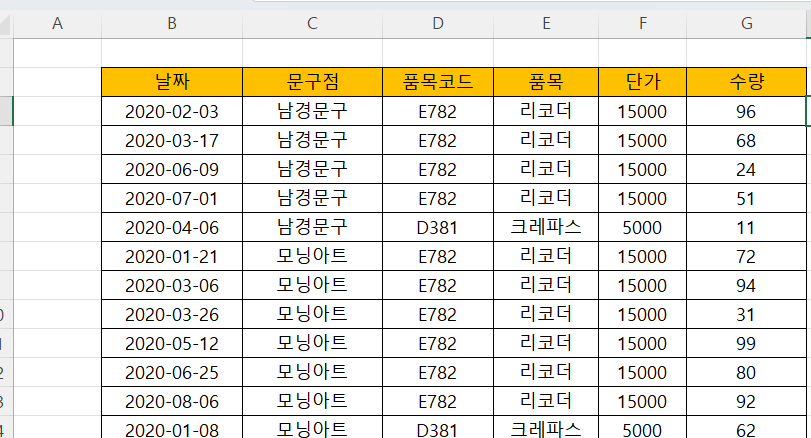Click the column G header
Viewport: 811px width, 438px height.
click(x=745, y=23)
